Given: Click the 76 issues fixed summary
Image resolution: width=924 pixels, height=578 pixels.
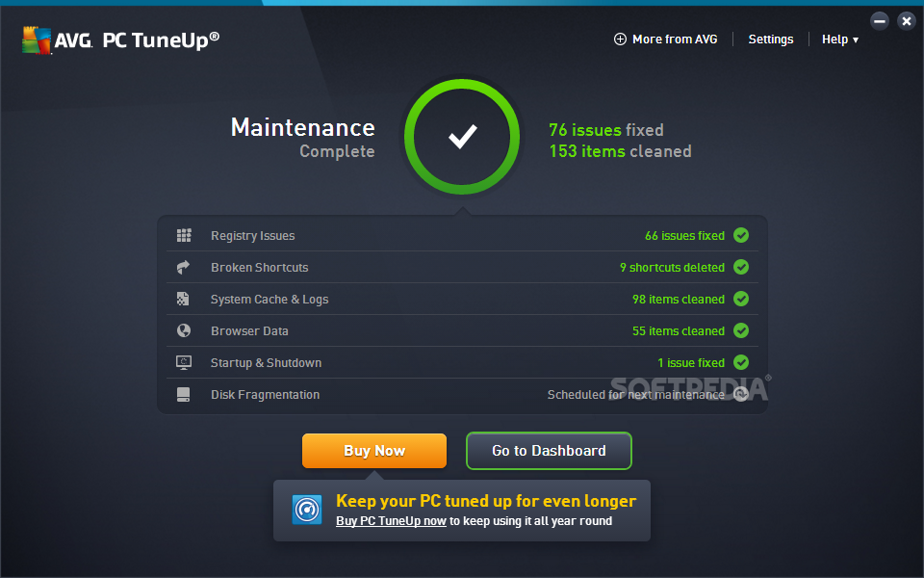Looking at the screenshot, I should coord(605,130).
